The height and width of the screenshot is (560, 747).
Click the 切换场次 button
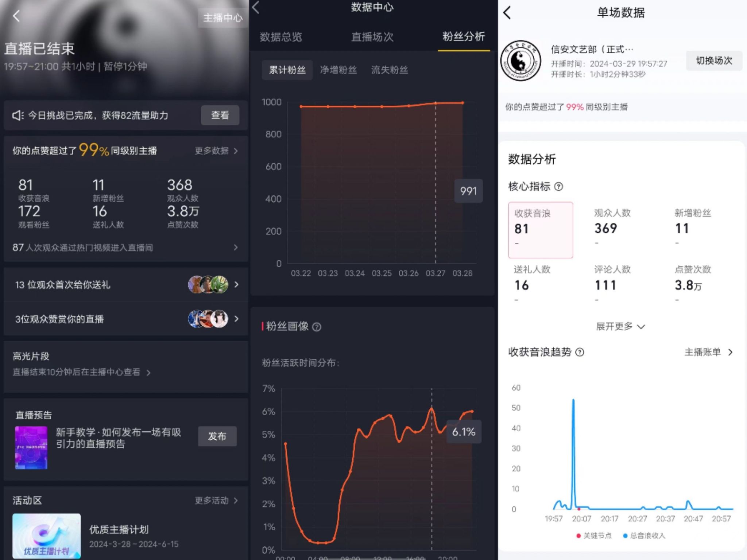pyautogui.click(x=714, y=61)
